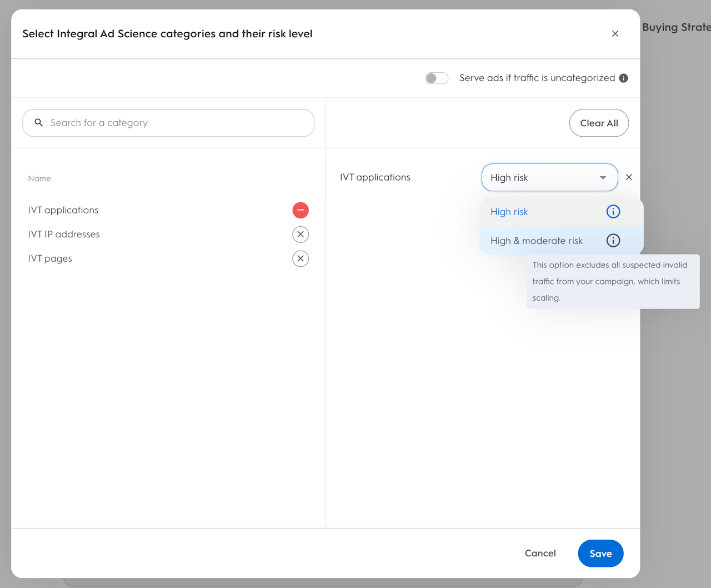Cancel the category selection dialog
711x588 pixels.
pyautogui.click(x=540, y=554)
